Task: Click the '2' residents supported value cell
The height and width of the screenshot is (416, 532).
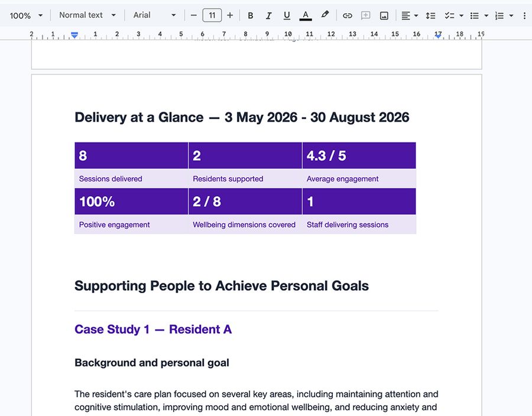Action: (x=245, y=155)
